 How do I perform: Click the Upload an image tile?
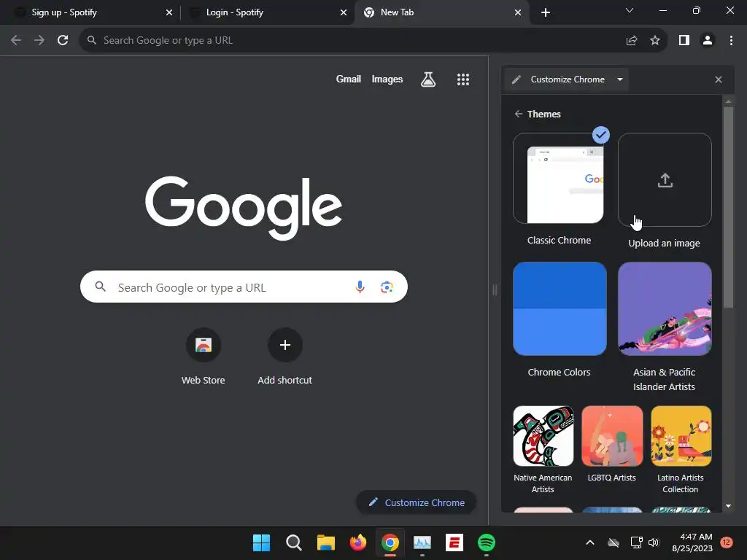pos(665,179)
